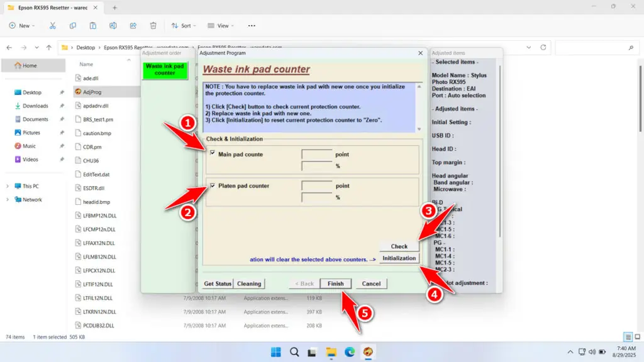This screenshot has width=644, height=362.
Task: Click the Paste icon in Explorer toolbar
Action: [x=93, y=25]
